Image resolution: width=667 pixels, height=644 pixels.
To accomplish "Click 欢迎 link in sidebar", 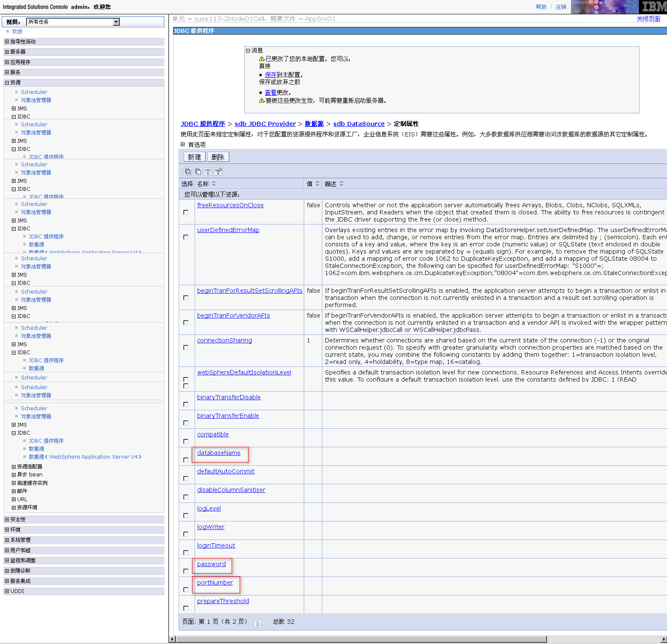I will tap(17, 32).
